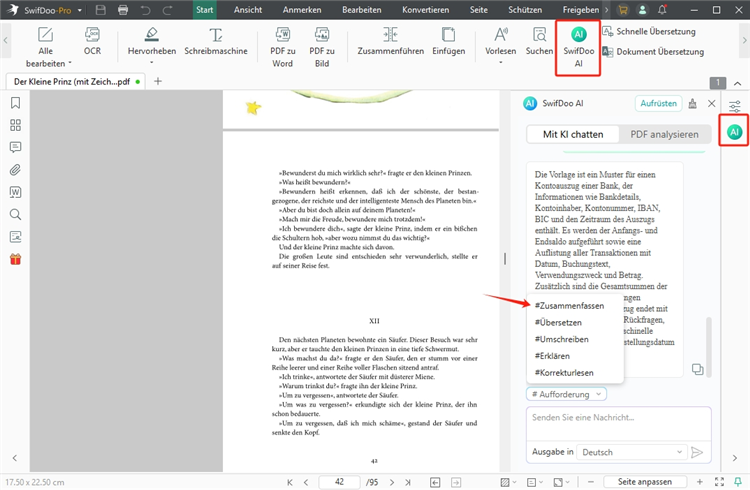Click Schnelle Übersetzung
The width and height of the screenshot is (750, 490).
click(649, 32)
